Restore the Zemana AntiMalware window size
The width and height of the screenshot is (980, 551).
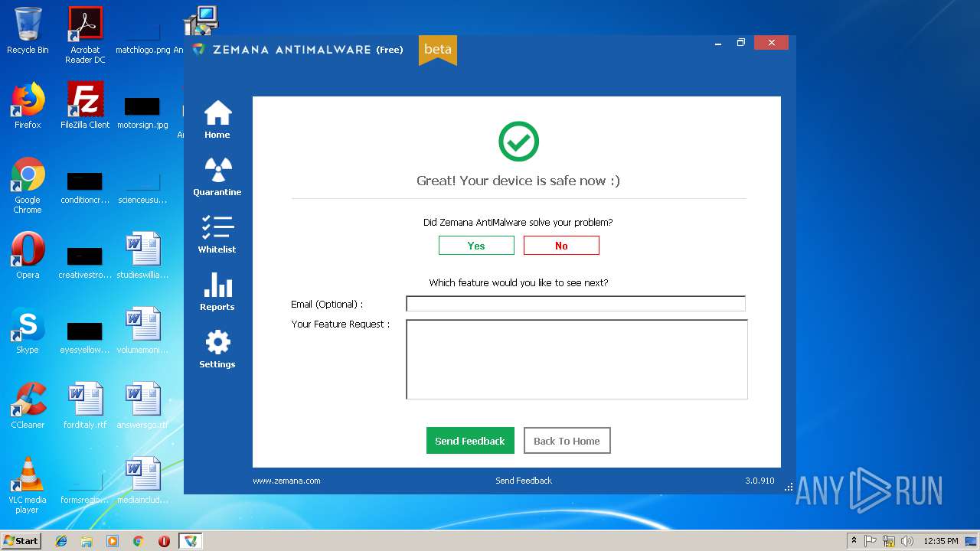coord(741,43)
